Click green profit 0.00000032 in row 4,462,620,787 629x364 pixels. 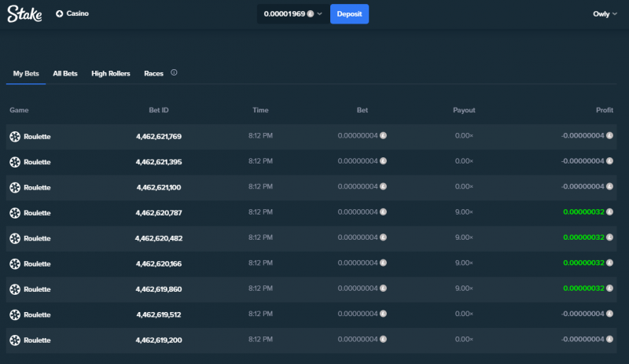[x=583, y=212]
